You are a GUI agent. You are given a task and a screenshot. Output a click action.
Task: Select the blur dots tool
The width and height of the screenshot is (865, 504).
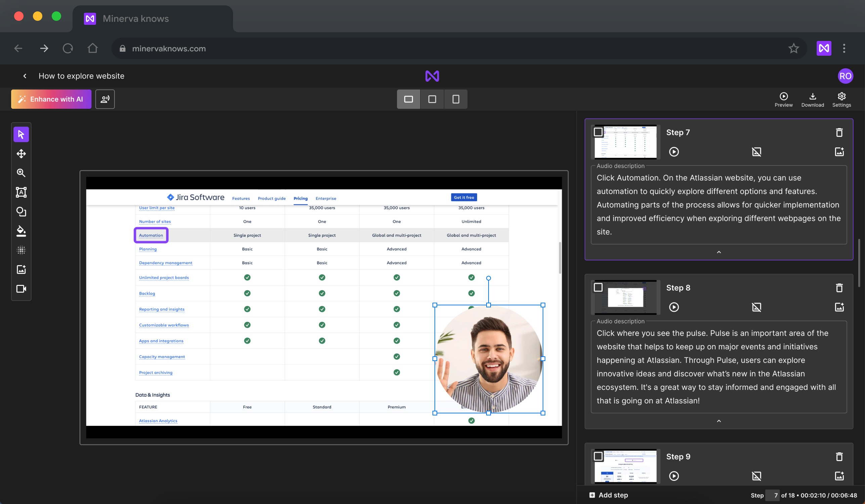point(21,250)
